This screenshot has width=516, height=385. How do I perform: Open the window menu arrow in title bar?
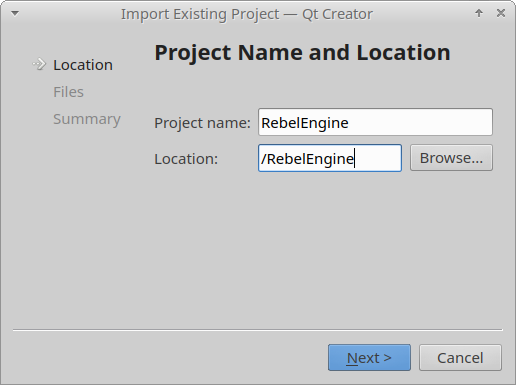point(15,13)
